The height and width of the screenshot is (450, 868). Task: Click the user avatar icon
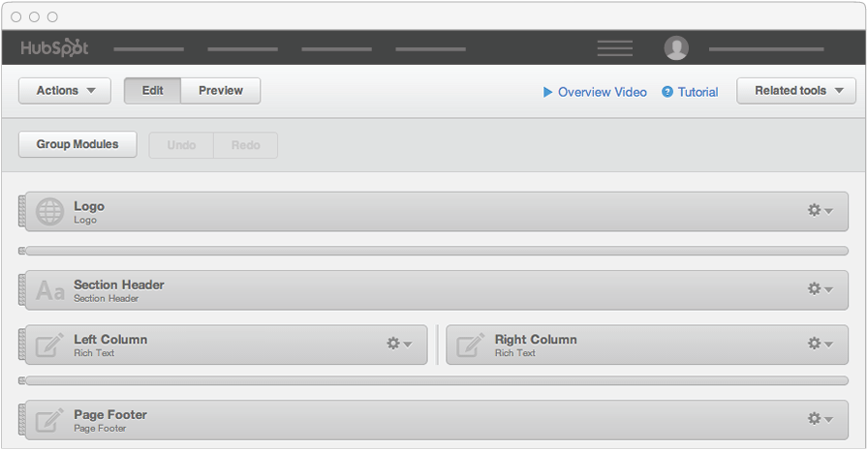pyautogui.click(x=676, y=48)
